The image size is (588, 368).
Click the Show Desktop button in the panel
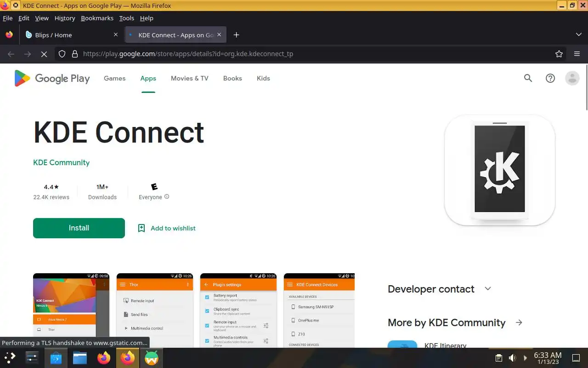(576, 358)
